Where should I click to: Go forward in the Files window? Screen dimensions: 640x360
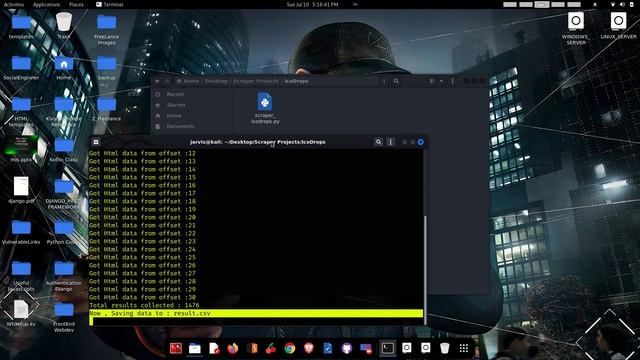(x=167, y=81)
